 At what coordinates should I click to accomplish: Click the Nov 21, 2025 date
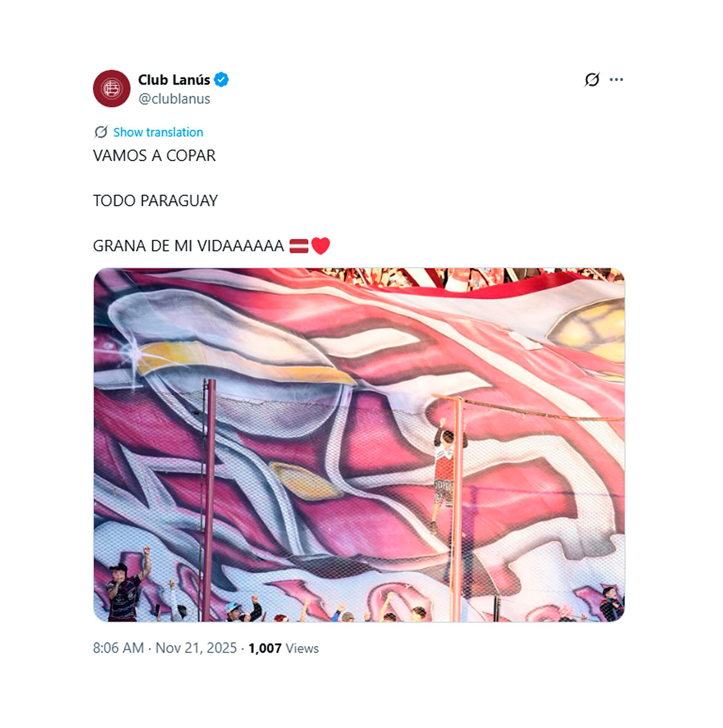coord(196,648)
